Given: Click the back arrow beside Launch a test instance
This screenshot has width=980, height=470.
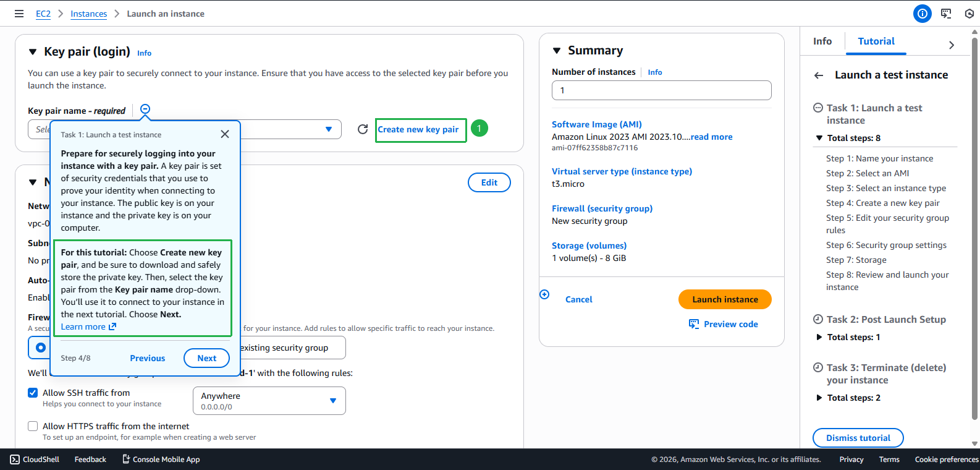Looking at the screenshot, I should 819,75.
